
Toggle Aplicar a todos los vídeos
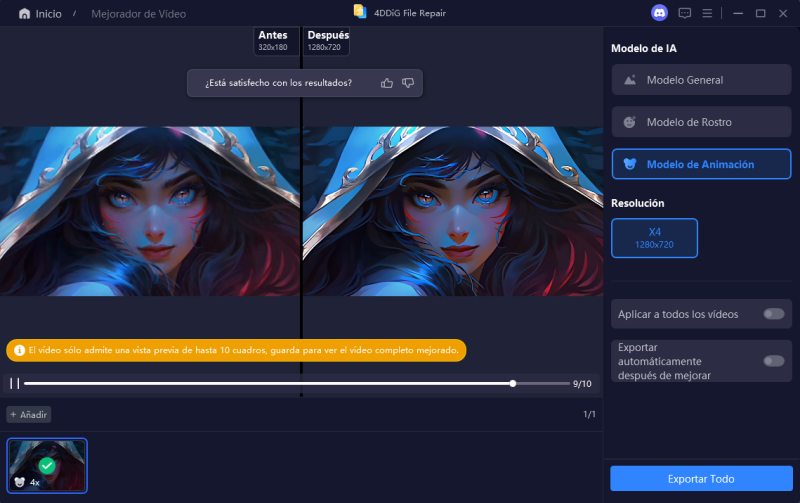773,314
